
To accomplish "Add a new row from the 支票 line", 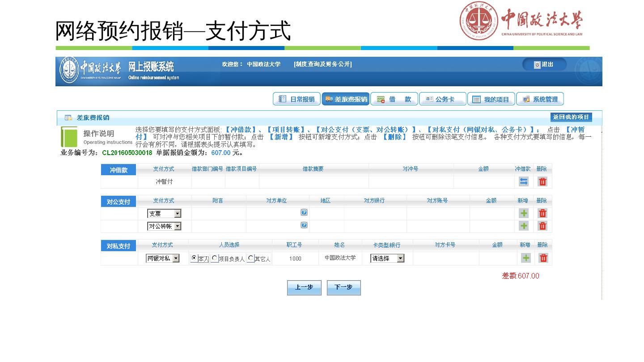I will point(524,213).
